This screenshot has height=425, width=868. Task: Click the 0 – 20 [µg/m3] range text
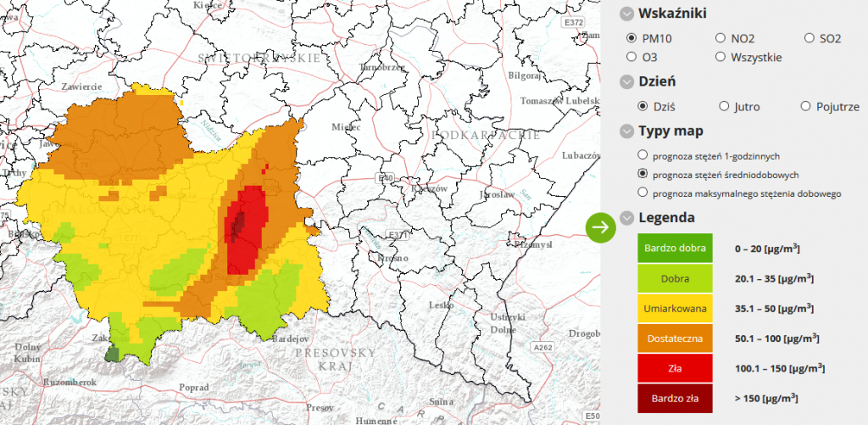point(767,249)
